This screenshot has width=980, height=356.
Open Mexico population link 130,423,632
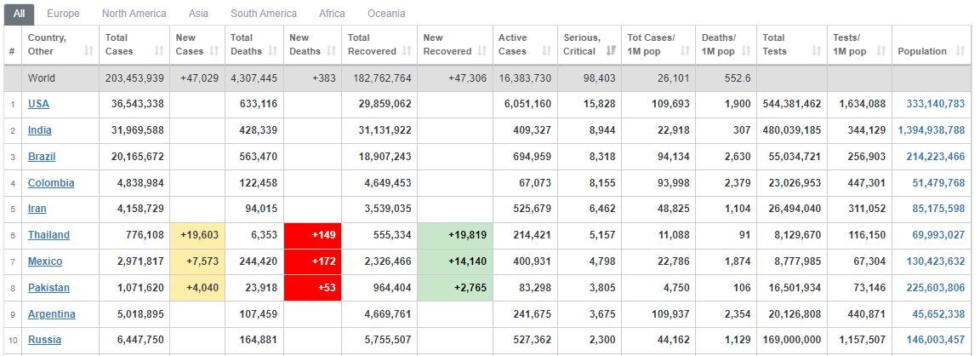coord(936,261)
